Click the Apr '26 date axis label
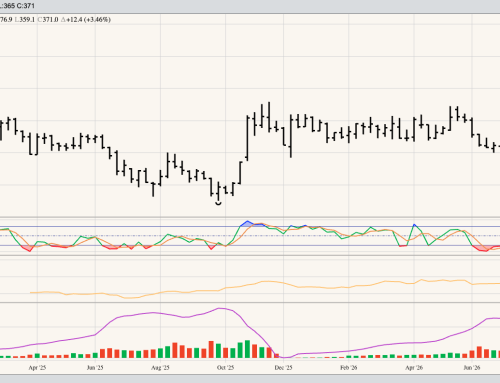Image resolution: width=500 pixels, height=383 pixels. click(414, 368)
